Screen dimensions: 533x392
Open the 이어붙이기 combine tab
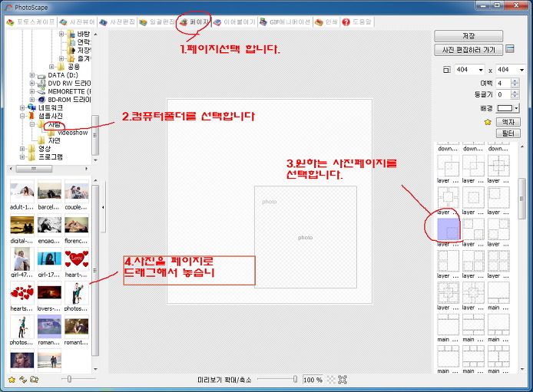pos(235,22)
